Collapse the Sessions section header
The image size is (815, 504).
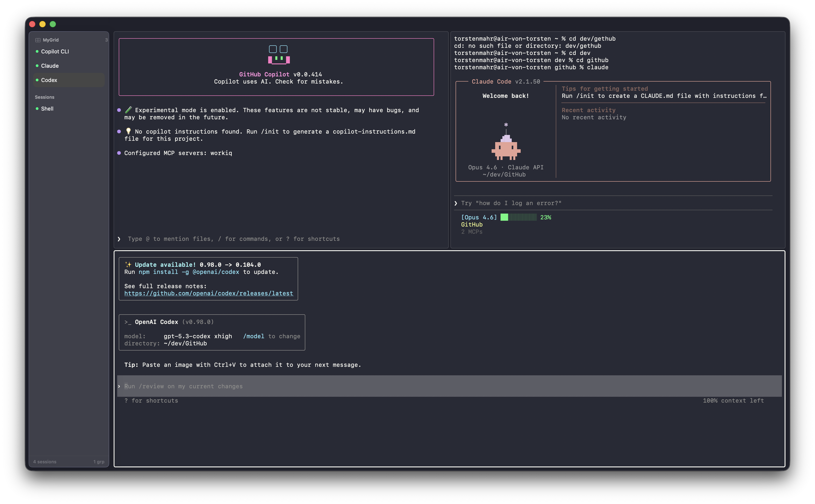pyautogui.click(x=44, y=97)
